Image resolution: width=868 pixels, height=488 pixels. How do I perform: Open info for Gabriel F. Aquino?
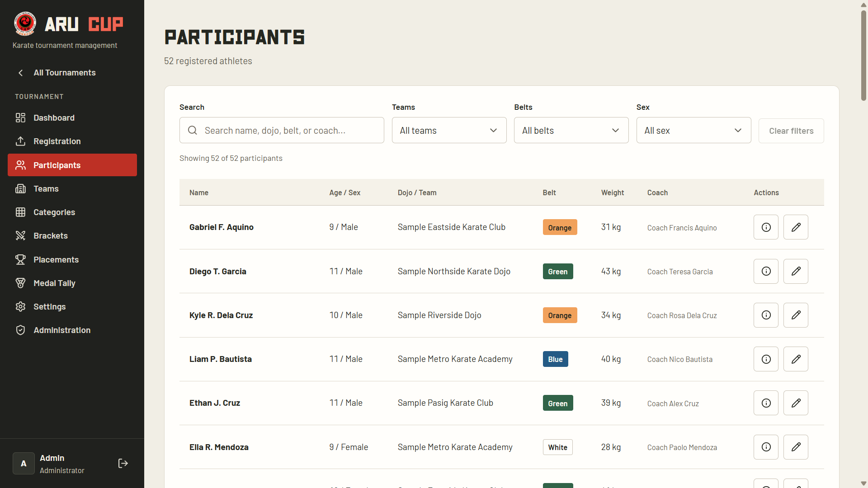766,227
